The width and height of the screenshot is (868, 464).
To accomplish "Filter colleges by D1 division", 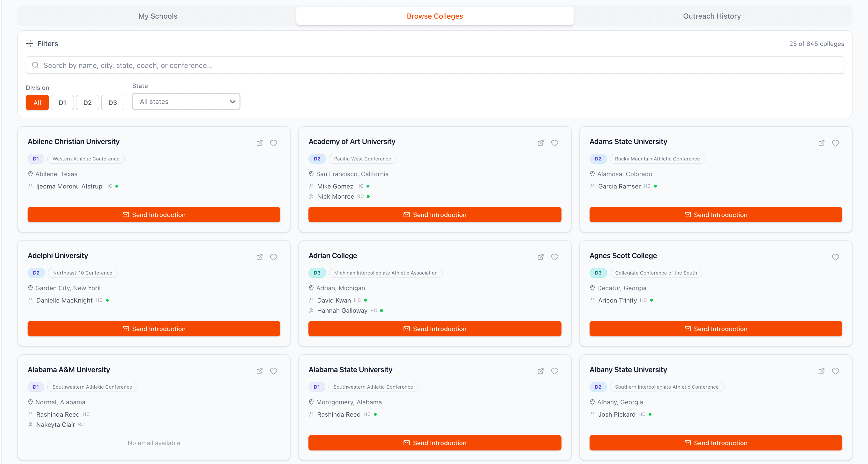I will [x=62, y=103].
